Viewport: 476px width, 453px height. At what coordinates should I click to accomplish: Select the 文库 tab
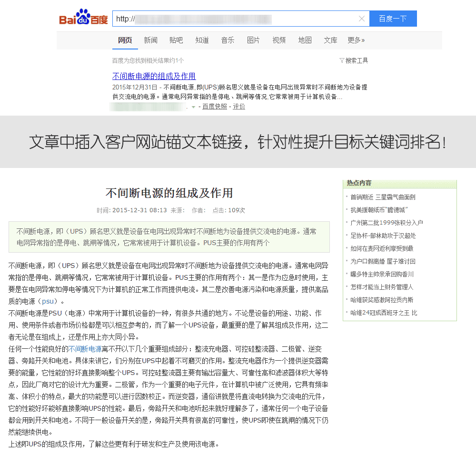tap(330, 40)
